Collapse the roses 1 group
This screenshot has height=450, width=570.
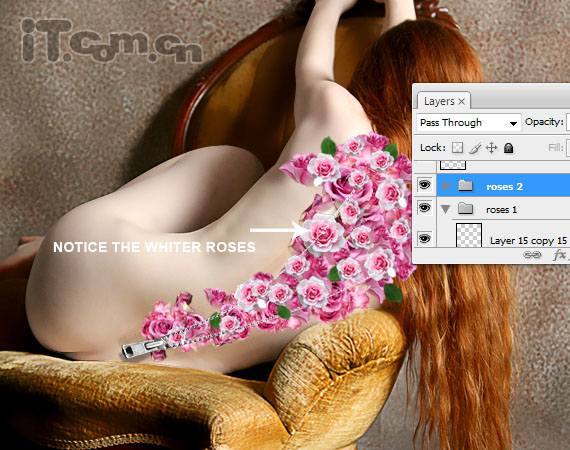tap(446, 209)
